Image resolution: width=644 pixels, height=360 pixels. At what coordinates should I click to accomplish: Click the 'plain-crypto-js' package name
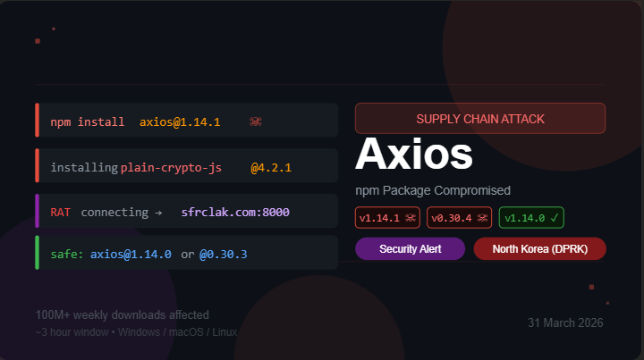[171, 167]
